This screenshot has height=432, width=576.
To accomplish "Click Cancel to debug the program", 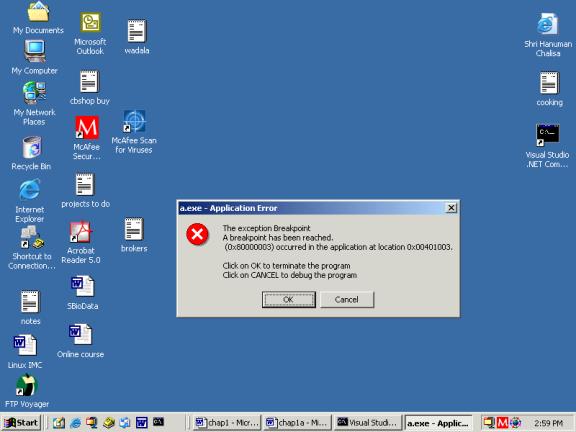I will pyautogui.click(x=347, y=300).
